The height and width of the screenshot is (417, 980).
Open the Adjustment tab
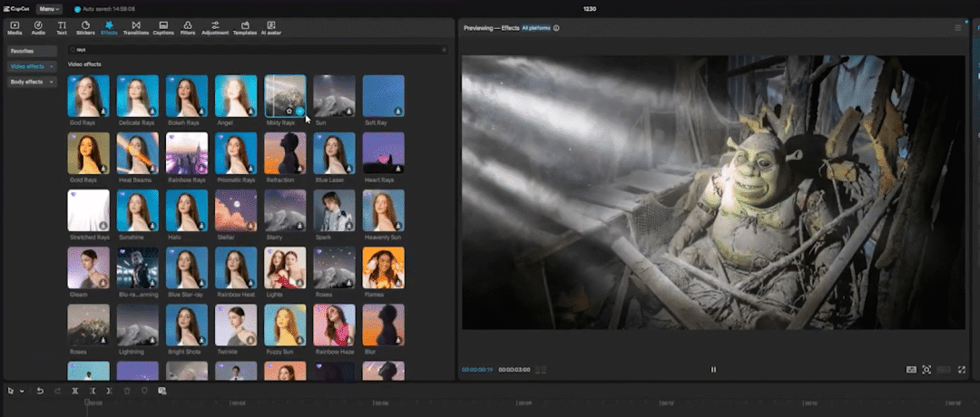pyautogui.click(x=215, y=28)
